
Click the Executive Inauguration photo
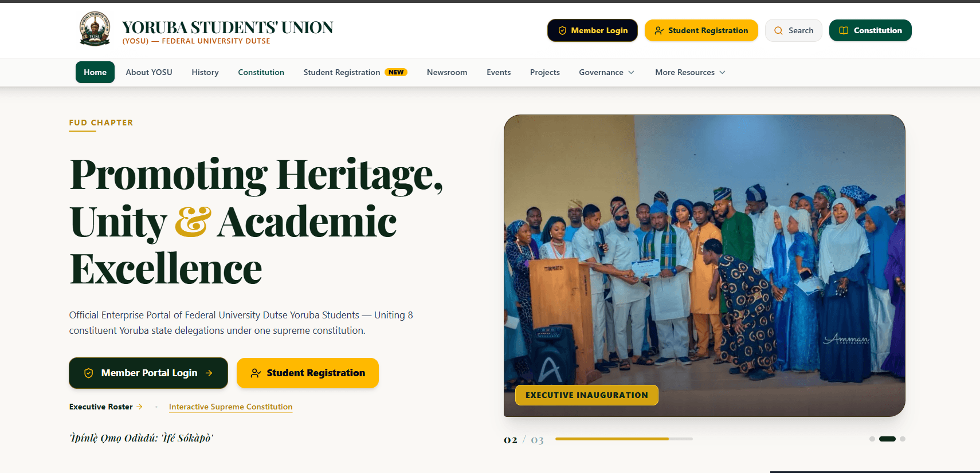(704, 266)
